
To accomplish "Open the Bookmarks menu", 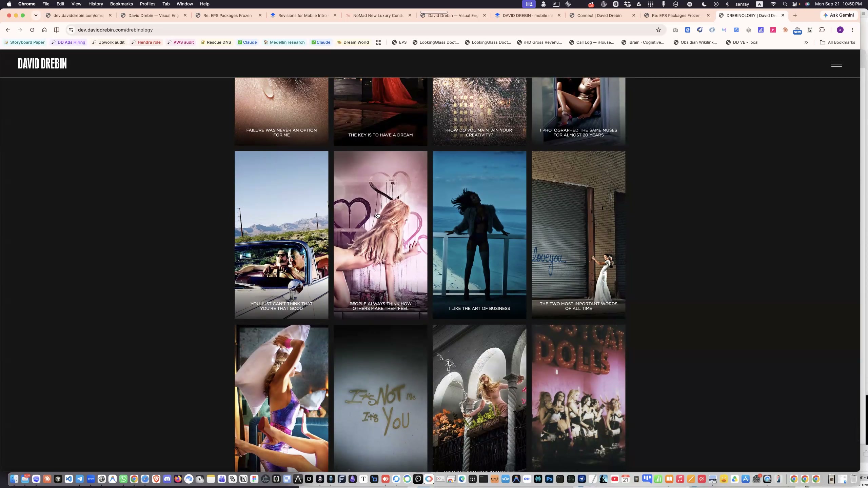I will coord(121,4).
